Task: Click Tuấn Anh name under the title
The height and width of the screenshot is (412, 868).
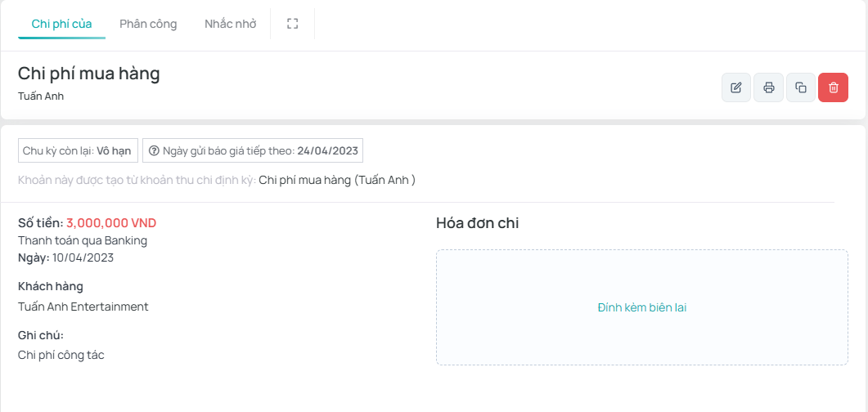Action: 41,96
